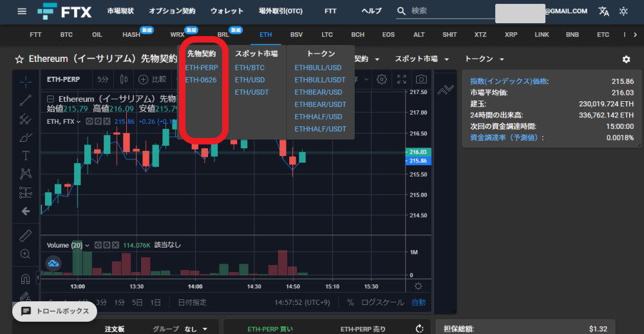Click the FTX logo
644x334 pixels.
(x=64, y=12)
